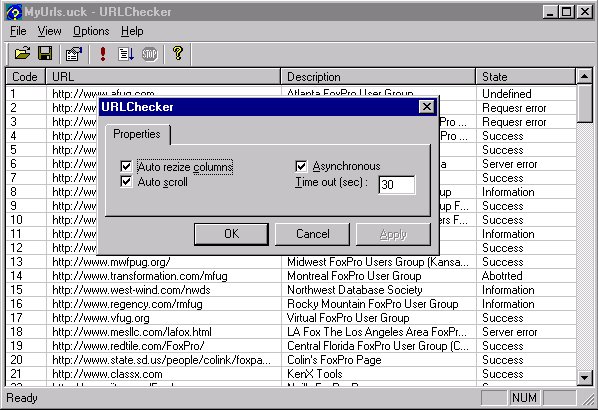Image resolution: width=598 pixels, height=410 pixels.
Task: Click the Abotrted state in row 14
Action: pyautogui.click(x=502, y=276)
